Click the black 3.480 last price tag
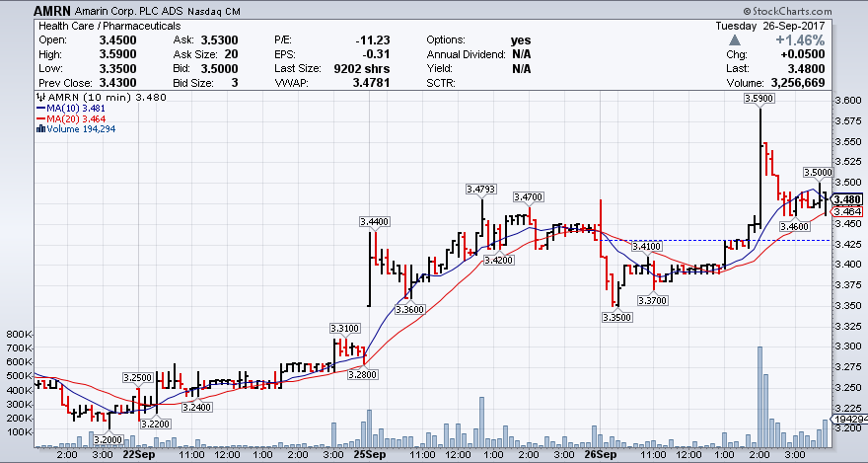The height and width of the screenshot is (463, 868). 848,199
